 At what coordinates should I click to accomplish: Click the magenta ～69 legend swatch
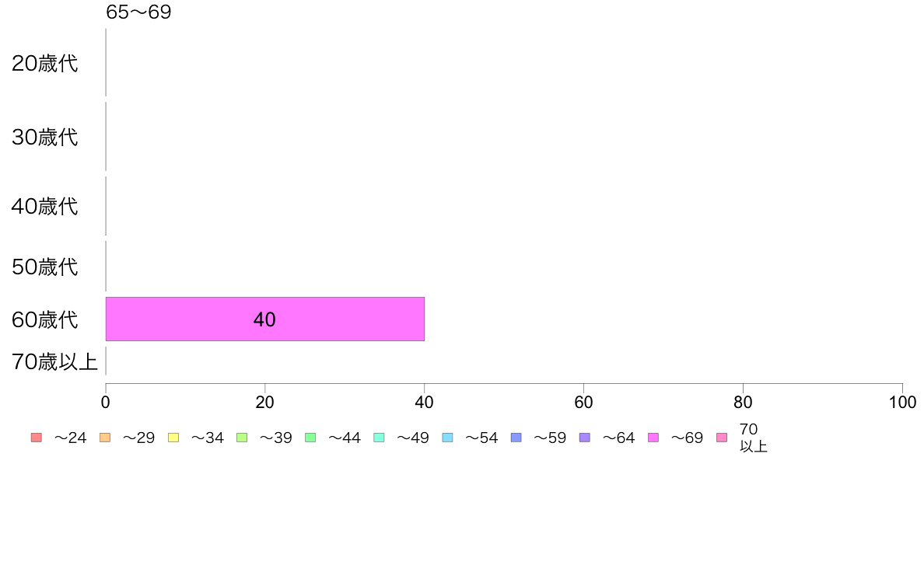point(653,438)
